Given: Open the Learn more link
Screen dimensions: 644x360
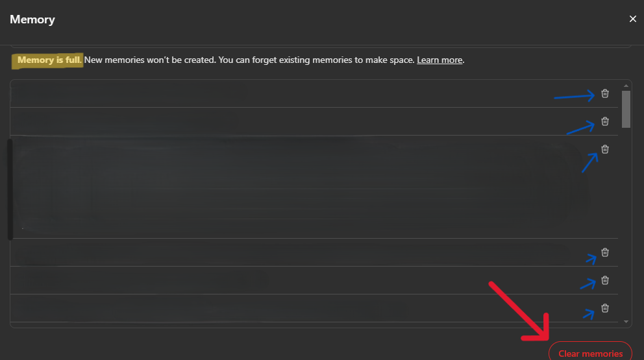Looking at the screenshot, I should [440, 60].
